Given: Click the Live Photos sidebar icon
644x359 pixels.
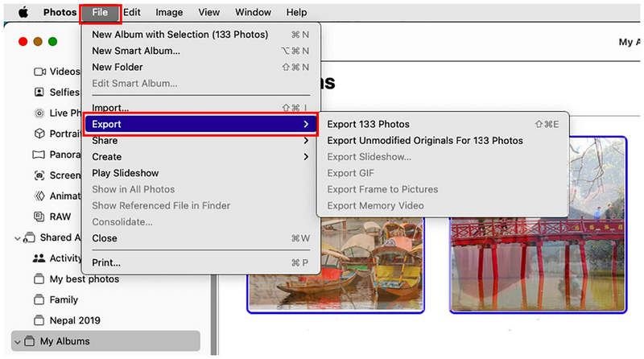Looking at the screenshot, I should (x=39, y=113).
